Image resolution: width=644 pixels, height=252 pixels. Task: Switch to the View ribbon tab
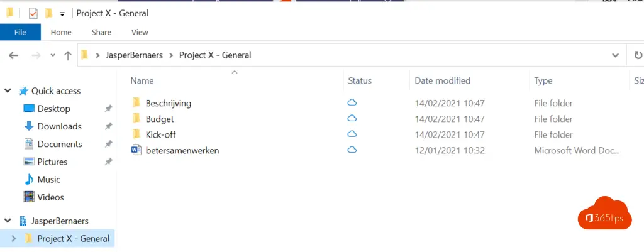140,32
